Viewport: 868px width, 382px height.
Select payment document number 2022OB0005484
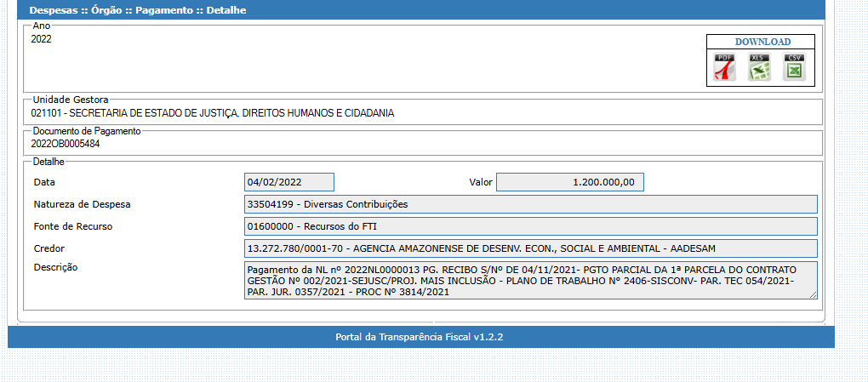tap(66, 144)
